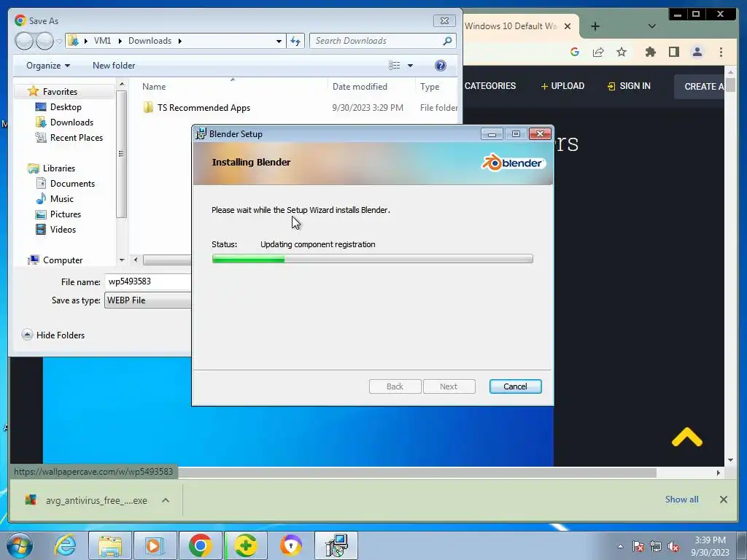The width and height of the screenshot is (747, 560).
Task: Select Downloads in the navigation pane
Action: pyautogui.click(x=71, y=122)
